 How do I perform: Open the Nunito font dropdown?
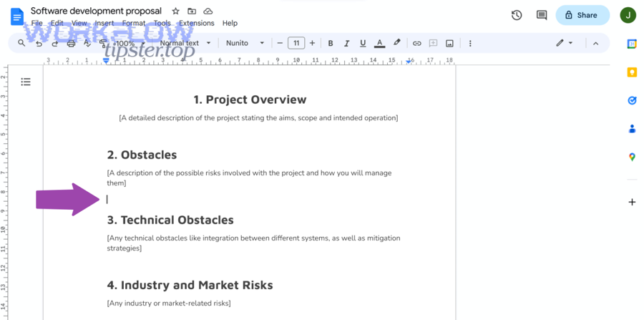point(245,43)
